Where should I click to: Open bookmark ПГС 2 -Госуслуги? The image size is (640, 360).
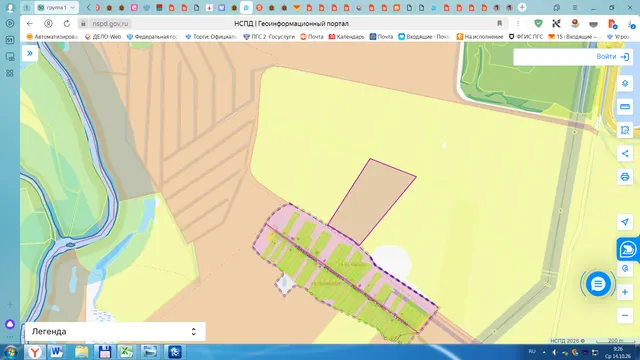[x=269, y=37]
